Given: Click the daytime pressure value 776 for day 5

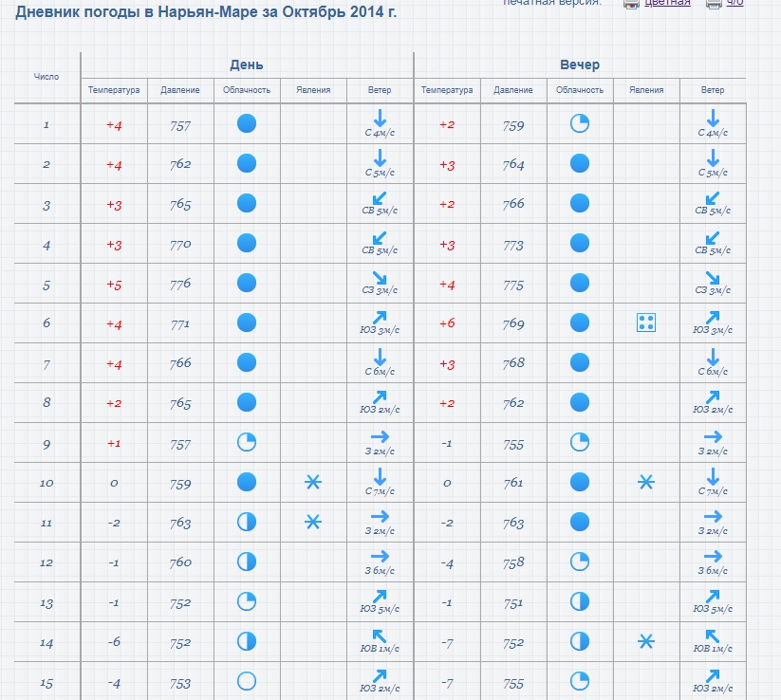Looking at the screenshot, I should click(180, 284).
